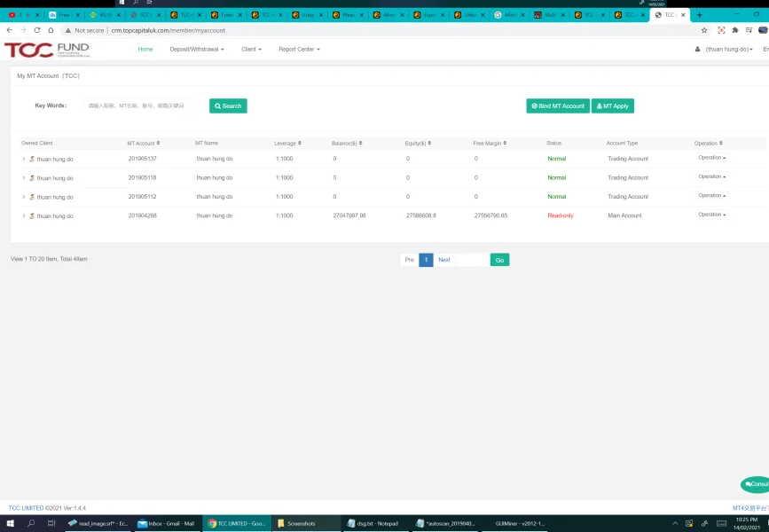Viewport: 769px width, 532px height.
Task: Click the Not secure warning icon
Action: click(x=68, y=30)
